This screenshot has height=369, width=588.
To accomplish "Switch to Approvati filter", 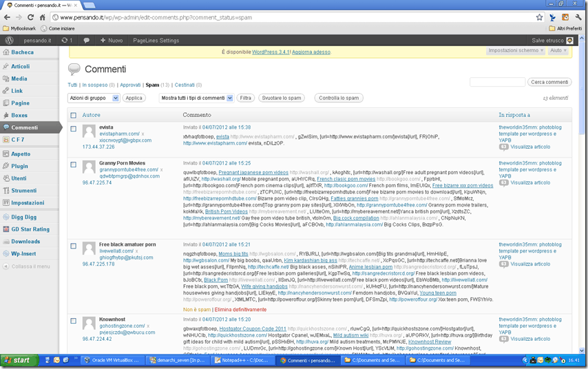I will [x=130, y=85].
